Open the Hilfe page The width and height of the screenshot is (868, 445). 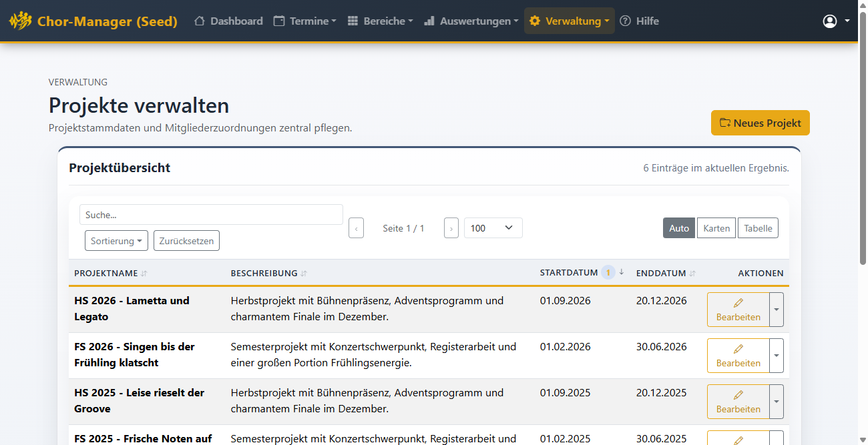pos(640,21)
